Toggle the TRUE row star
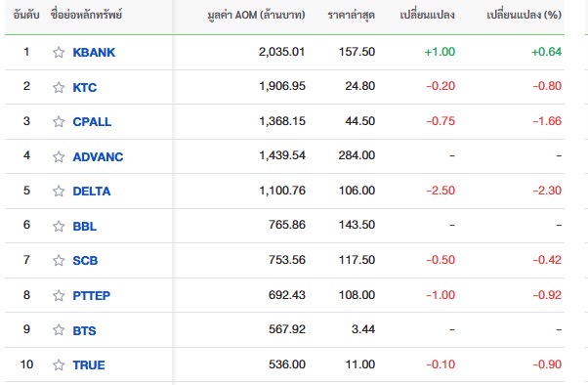 coord(59,364)
